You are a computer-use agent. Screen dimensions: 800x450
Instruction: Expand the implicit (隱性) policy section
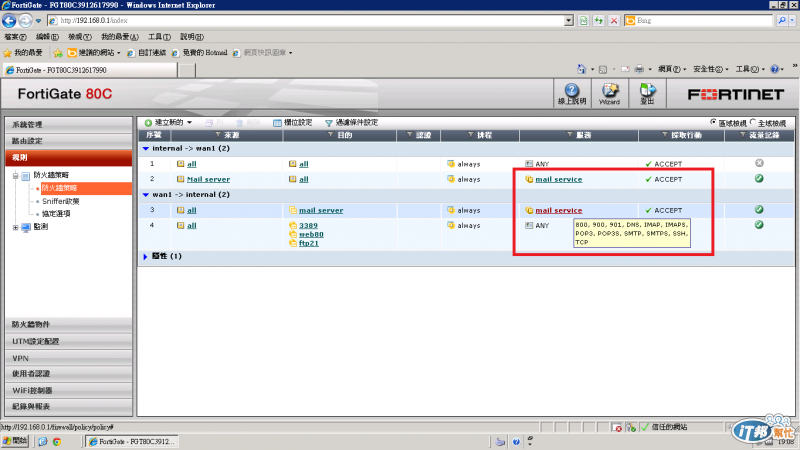(146, 256)
